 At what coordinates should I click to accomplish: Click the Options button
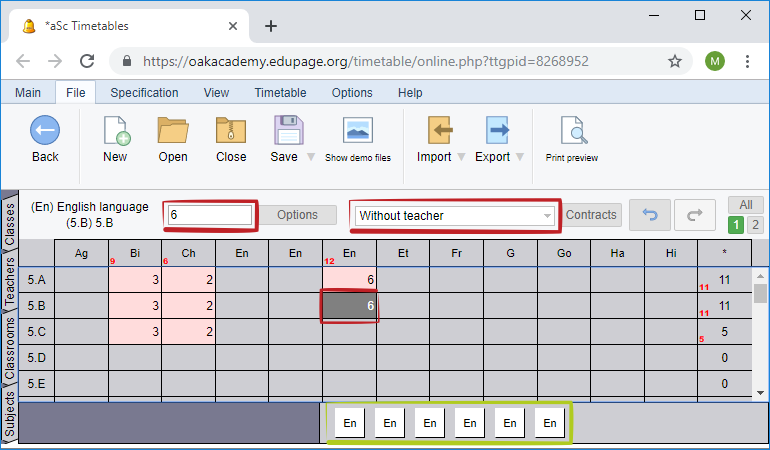click(297, 215)
